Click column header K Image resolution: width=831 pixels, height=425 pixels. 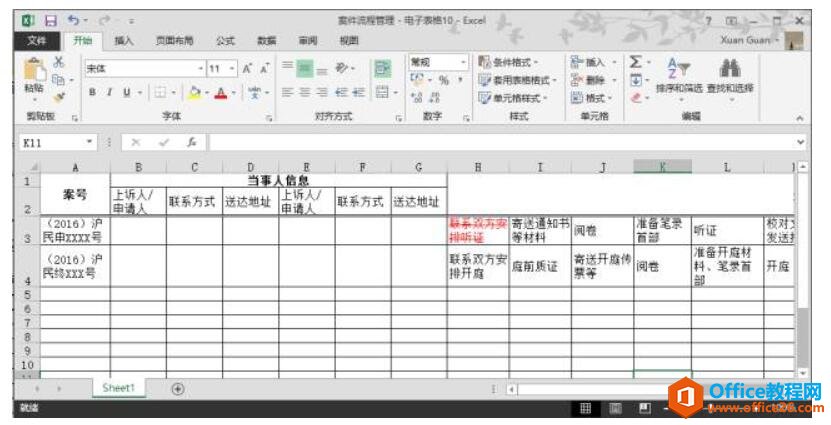tap(662, 167)
